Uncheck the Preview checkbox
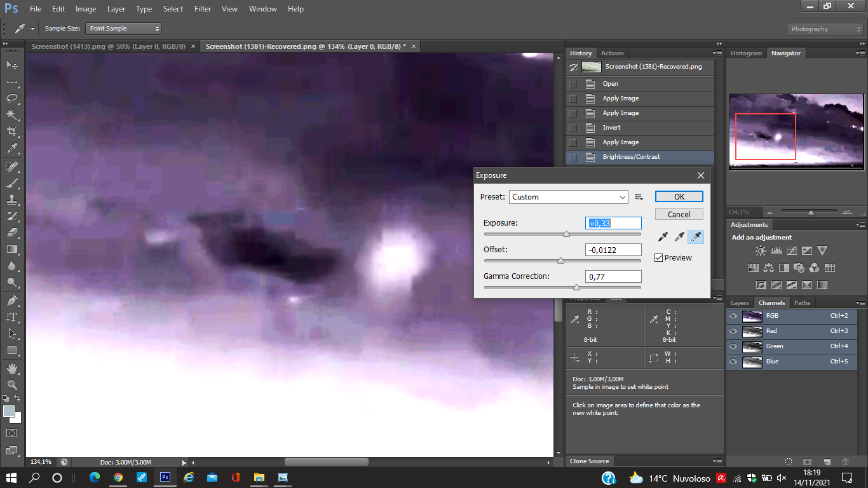Image resolution: width=868 pixels, height=488 pixels. pyautogui.click(x=659, y=258)
